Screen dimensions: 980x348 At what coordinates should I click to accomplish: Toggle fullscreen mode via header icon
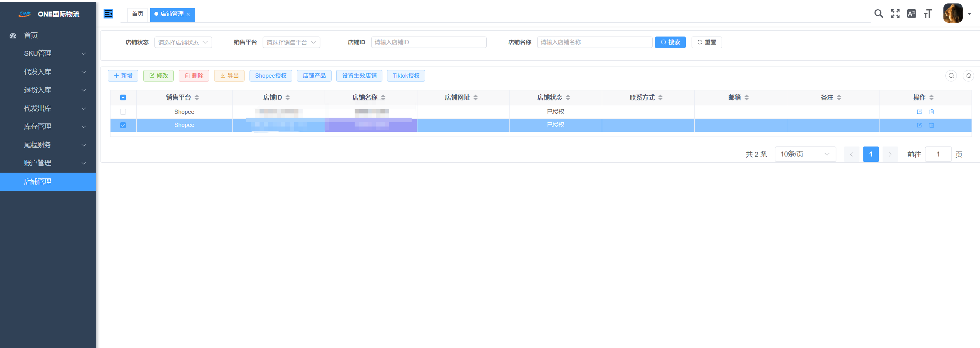click(895, 13)
